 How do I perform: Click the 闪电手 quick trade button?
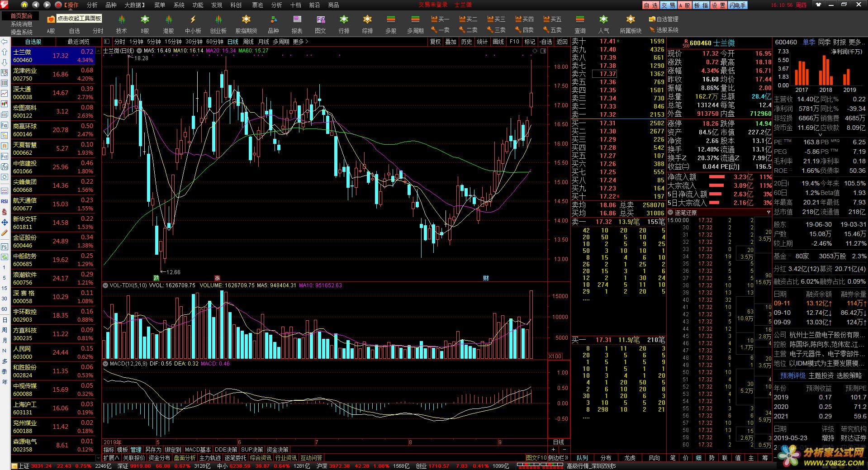pos(738,5)
